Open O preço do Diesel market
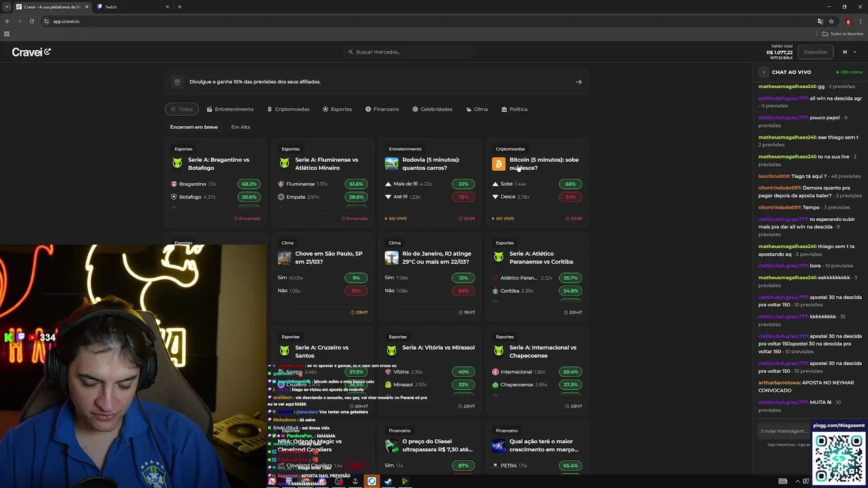The width and height of the screenshot is (868, 488). [437, 445]
